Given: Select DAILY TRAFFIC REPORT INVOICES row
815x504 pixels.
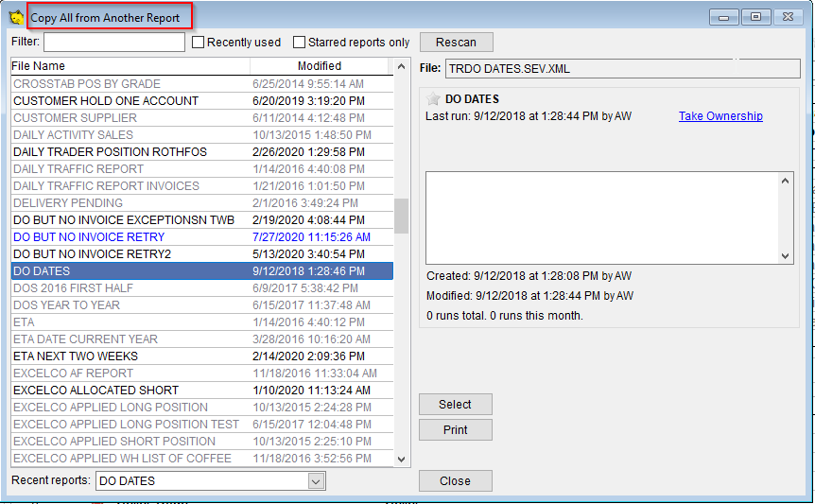Looking at the screenshot, I should (202, 186).
